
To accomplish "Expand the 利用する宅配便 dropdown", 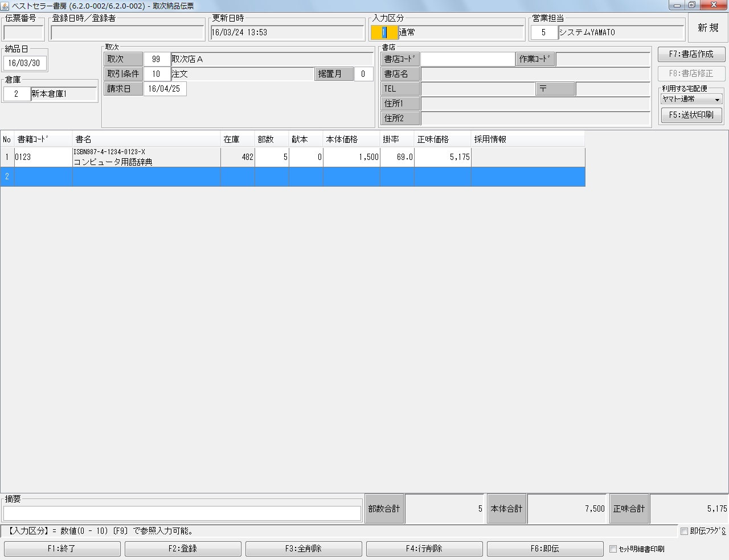I will coord(691,99).
